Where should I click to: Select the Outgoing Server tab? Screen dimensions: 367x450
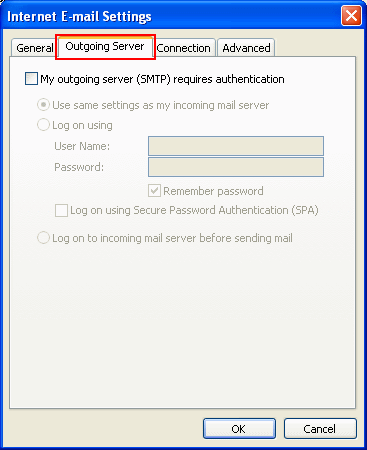[105, 46]
